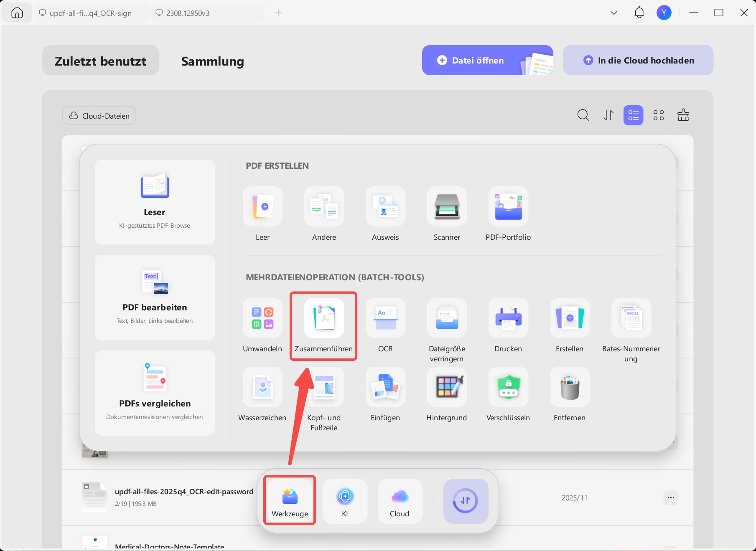Switch to list view layout
This screenshot has width=756, height=551.
coord(634,115)
